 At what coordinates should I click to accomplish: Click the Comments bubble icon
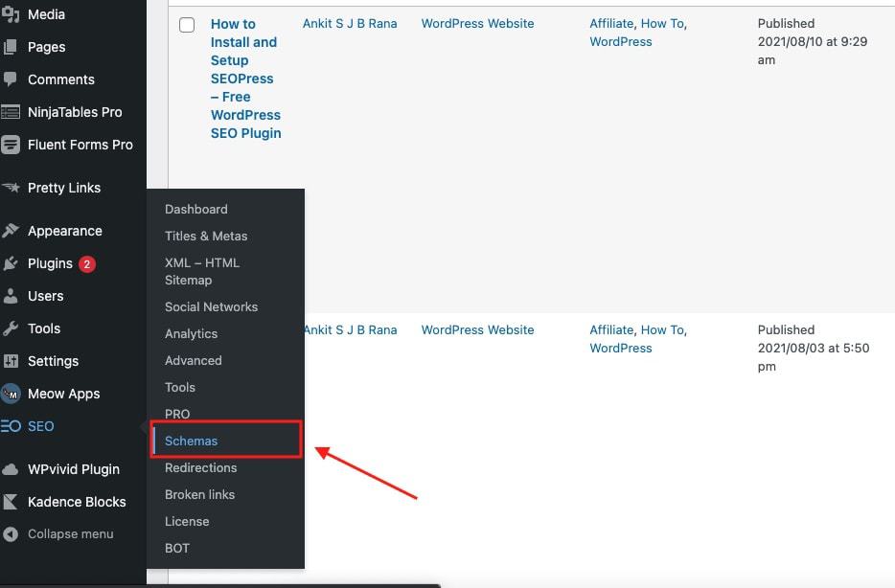(x=10, y=79)
